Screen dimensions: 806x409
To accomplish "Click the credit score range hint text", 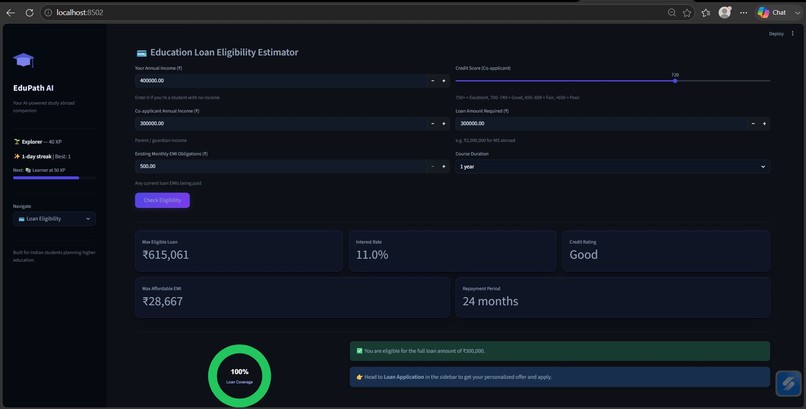I will coord(517,98).
